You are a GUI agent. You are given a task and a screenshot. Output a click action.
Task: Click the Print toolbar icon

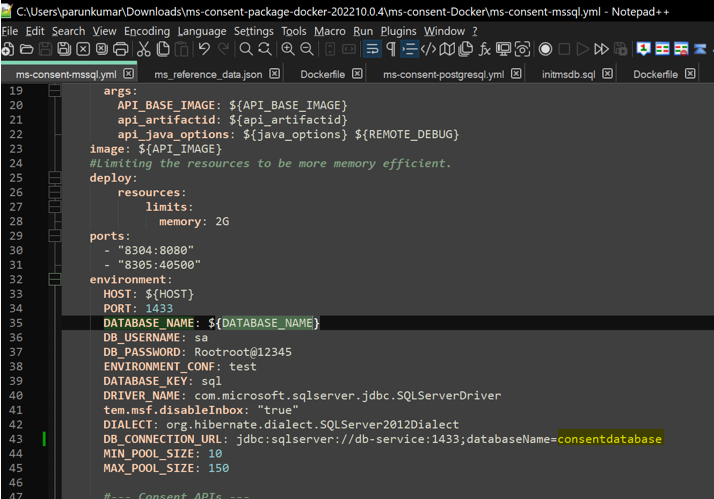121,49
